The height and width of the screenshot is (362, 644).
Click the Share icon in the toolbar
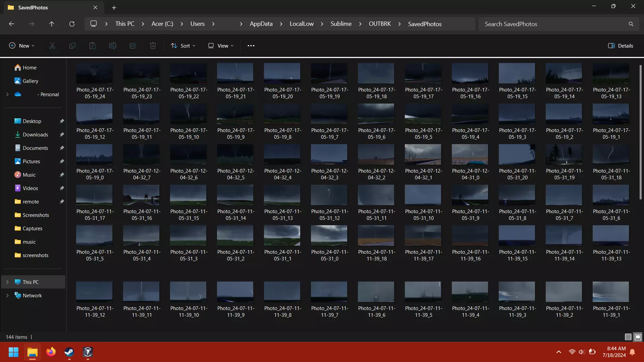pyautogui.click(x=132, y=46)
